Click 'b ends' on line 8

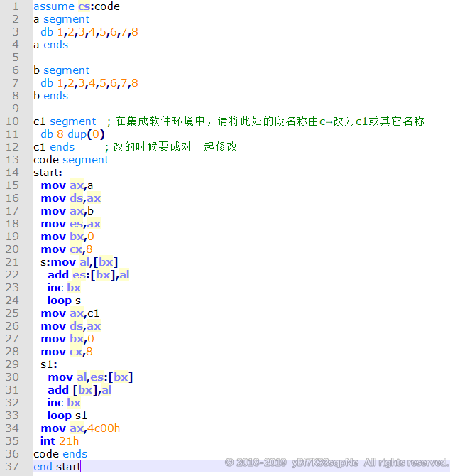click(50, 96)
